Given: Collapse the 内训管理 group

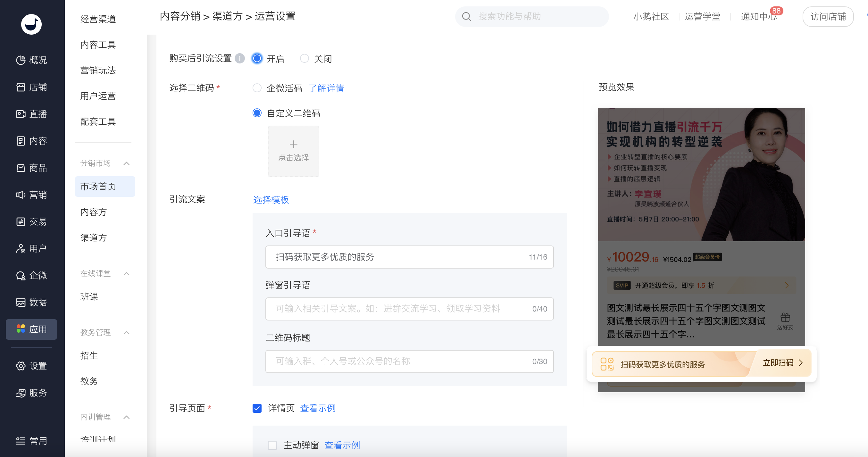Looking at the screenshot, I should coord(126,417).
